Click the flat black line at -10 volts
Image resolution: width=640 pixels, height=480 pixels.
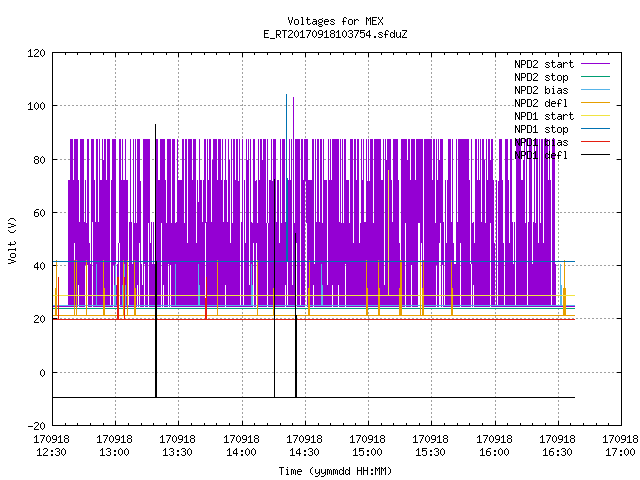[x=313, y=397]
